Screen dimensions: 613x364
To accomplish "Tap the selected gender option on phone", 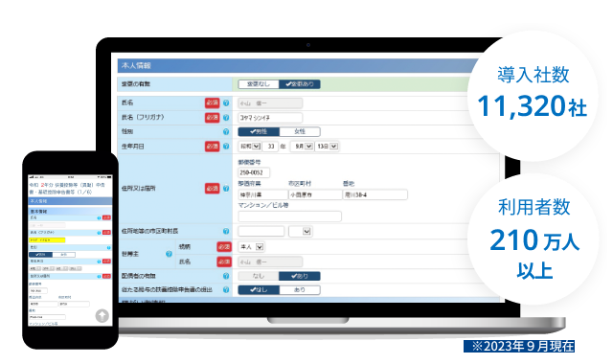I will pyautogui.click(x=40, y=255).
